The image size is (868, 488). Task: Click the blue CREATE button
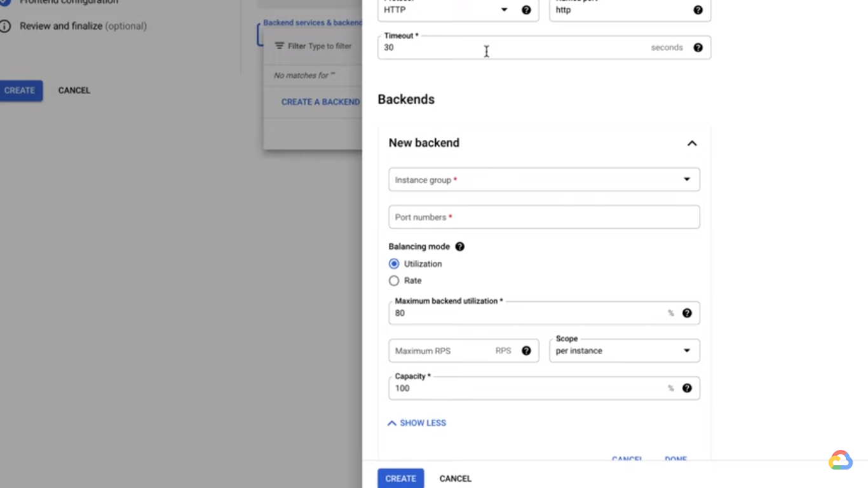(400, 478)
